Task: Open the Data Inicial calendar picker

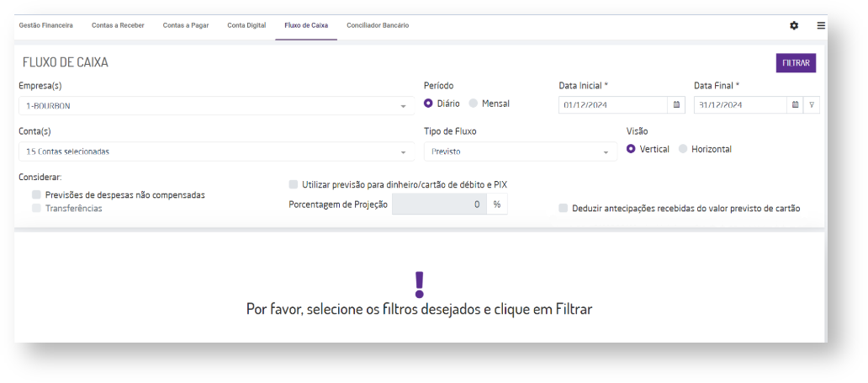Action: [x=676, y=104]
